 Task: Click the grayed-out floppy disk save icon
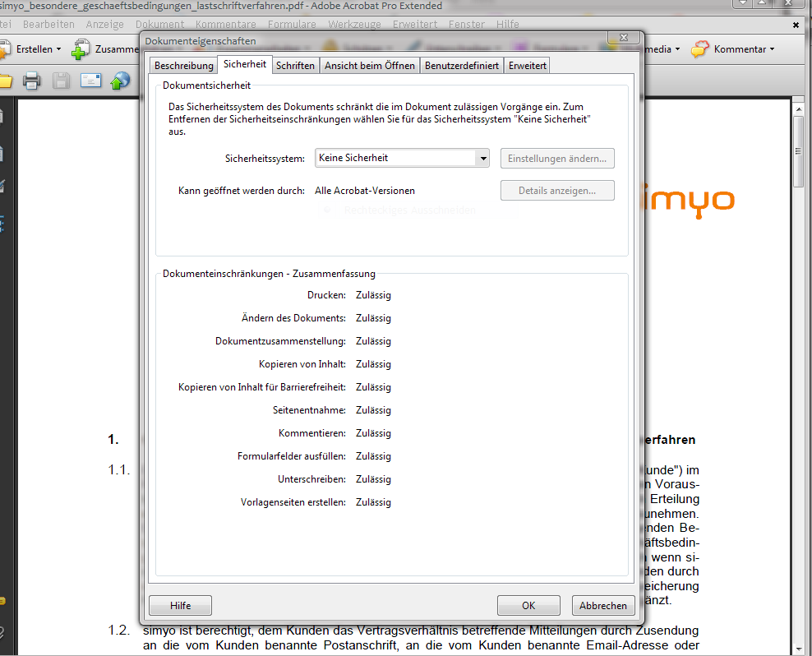[x=61, y=81]
